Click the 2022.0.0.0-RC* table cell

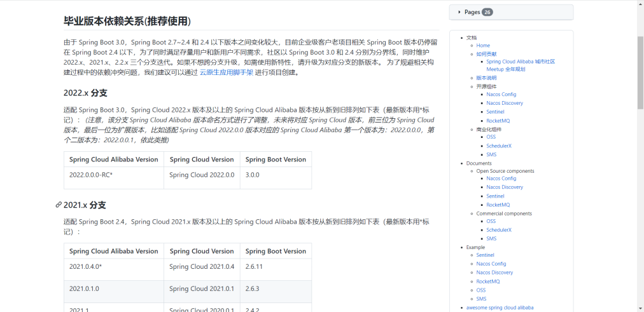coord(114,178)
